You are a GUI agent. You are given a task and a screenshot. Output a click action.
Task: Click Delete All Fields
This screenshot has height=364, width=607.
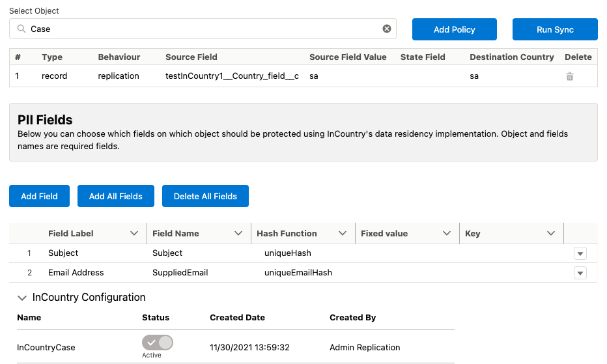pyautogui.click(x=205, y=196)
